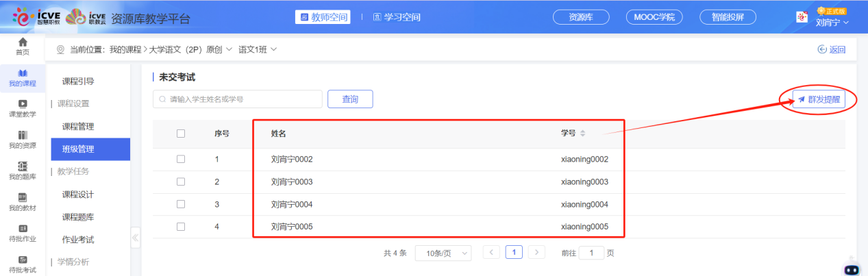Click the 查询 search button
The height and width of the screenshot is (276, 868).
350,99
